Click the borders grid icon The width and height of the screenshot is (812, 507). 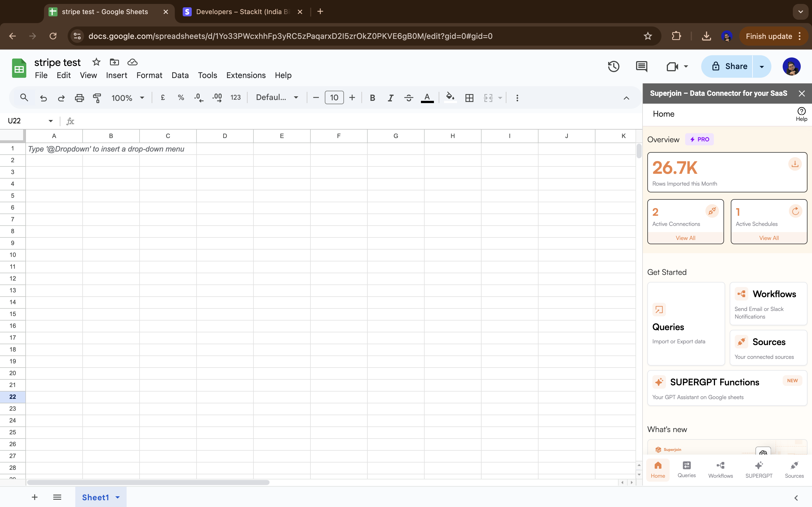tap(469, 98)
